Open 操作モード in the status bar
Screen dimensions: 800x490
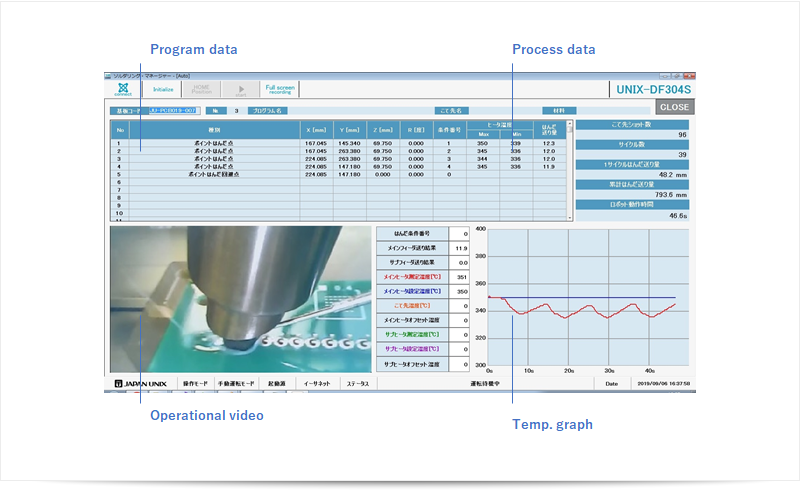pyautogui.click(x=194, y=383)
